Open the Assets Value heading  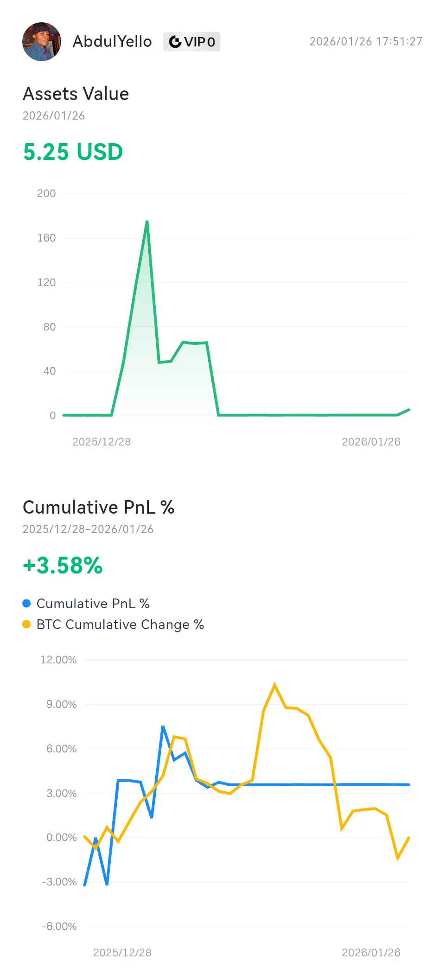(x=76, y=94)
